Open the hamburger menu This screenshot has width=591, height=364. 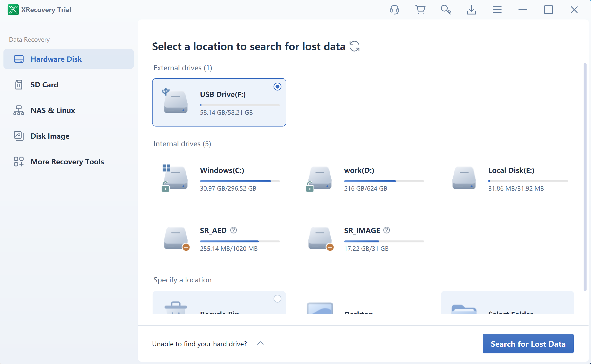[x=497, y=10]
